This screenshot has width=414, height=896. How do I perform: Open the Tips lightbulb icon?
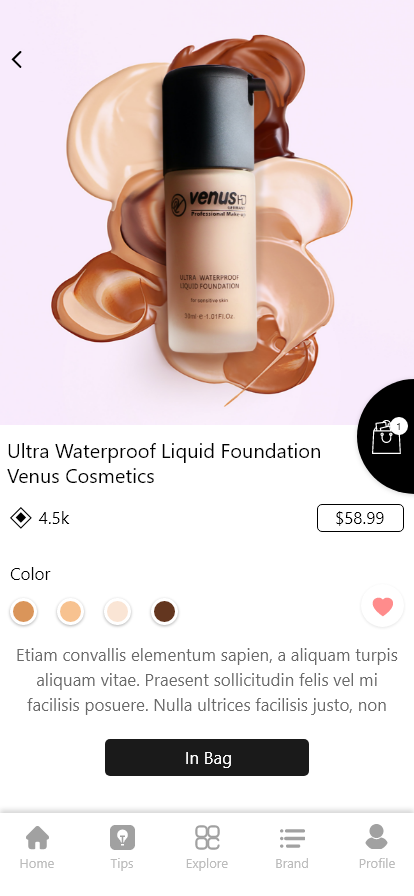[x=122, y=838]
